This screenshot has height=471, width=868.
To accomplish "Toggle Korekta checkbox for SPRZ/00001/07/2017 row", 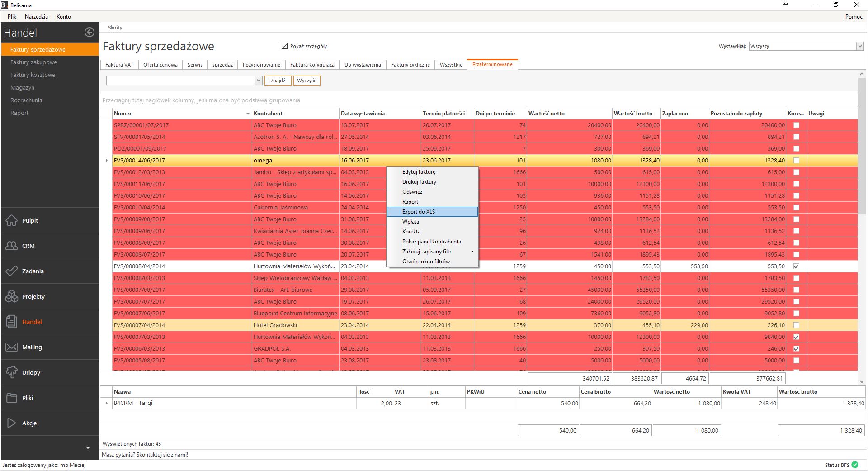I will click(796, 125).
